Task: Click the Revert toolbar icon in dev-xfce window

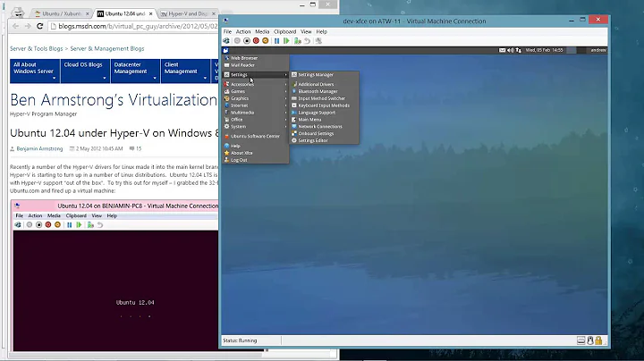Action: [307, 40]
